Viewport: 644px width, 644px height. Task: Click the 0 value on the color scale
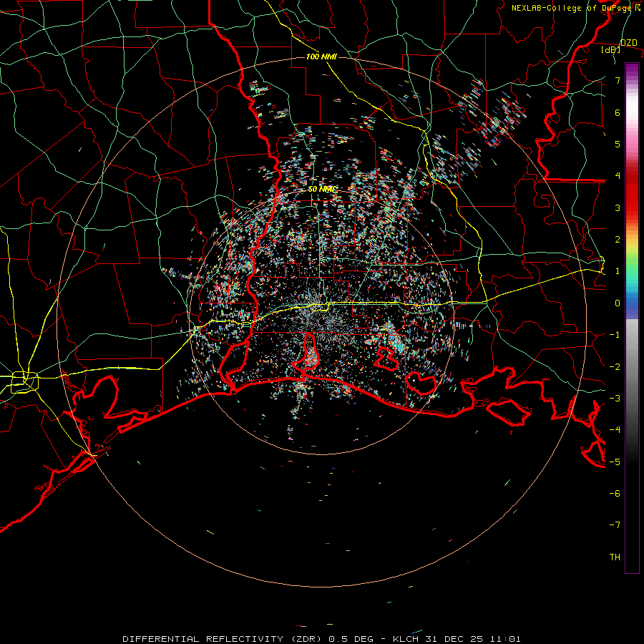point(618,303)
